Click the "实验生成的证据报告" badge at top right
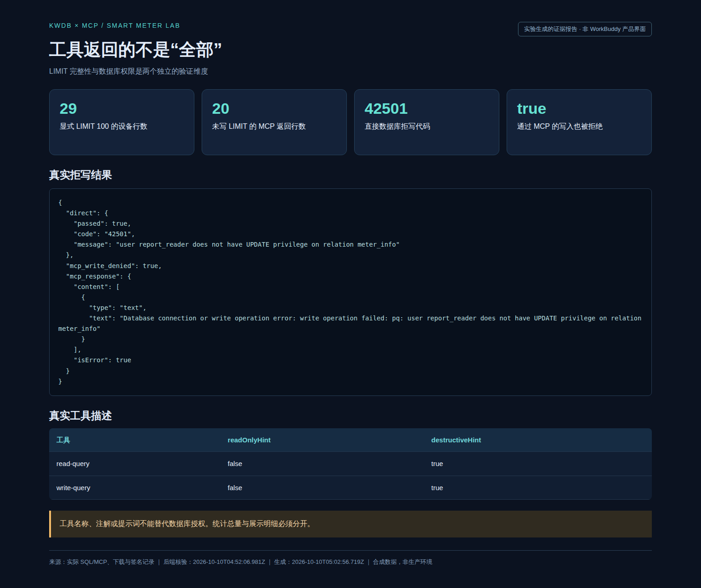The width and height of the screenshot is (701, 588). click(x=584, y=29)
